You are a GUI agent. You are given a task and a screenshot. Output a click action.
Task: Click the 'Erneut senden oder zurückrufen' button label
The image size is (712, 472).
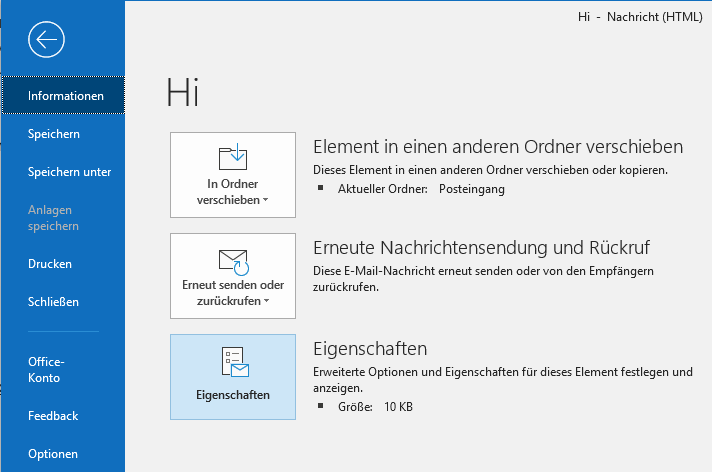230,293
